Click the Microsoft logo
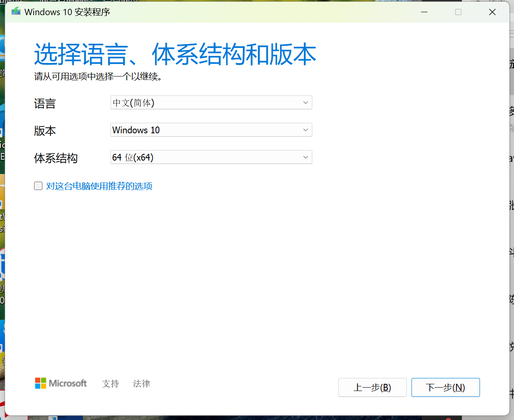The height and width of the screenshot is (420, 514). click(x=61, y=383)
